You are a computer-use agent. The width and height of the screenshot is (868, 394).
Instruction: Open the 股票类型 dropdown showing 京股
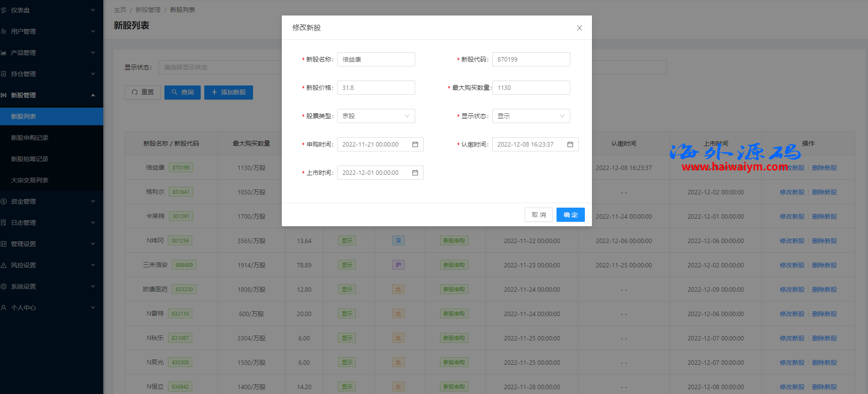pyautogui.click(x=376, y=116)
